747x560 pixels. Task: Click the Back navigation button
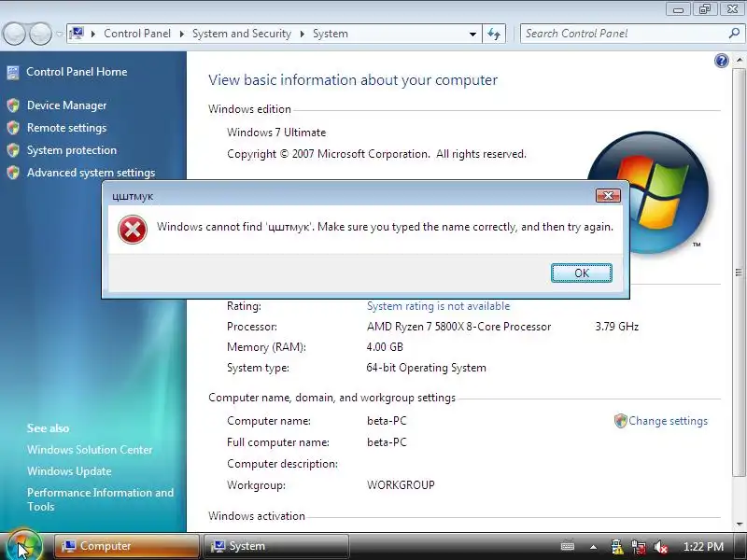15,34
